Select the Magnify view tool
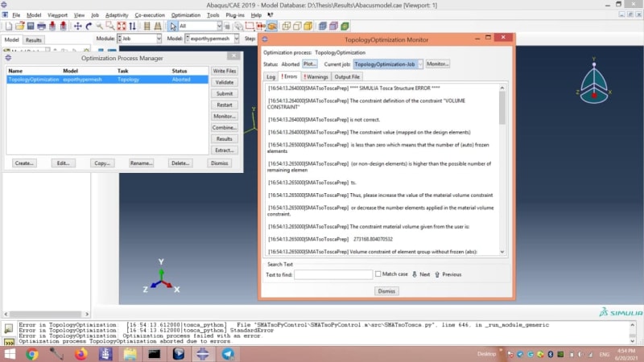The height and width of the screenshot is (362, 644). tap(99, 27)
